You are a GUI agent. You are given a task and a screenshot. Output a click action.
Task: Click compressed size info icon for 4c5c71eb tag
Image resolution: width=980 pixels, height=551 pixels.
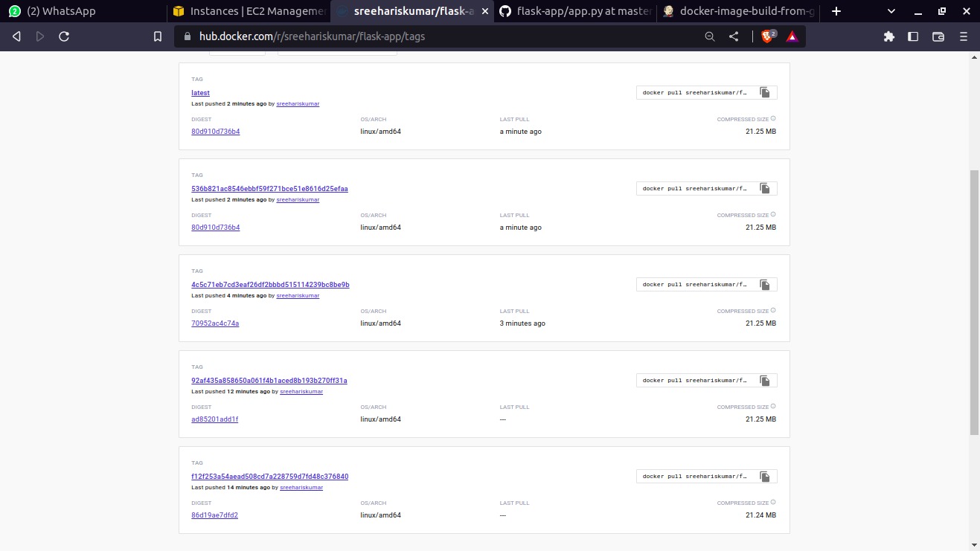[x=773, y=311]
